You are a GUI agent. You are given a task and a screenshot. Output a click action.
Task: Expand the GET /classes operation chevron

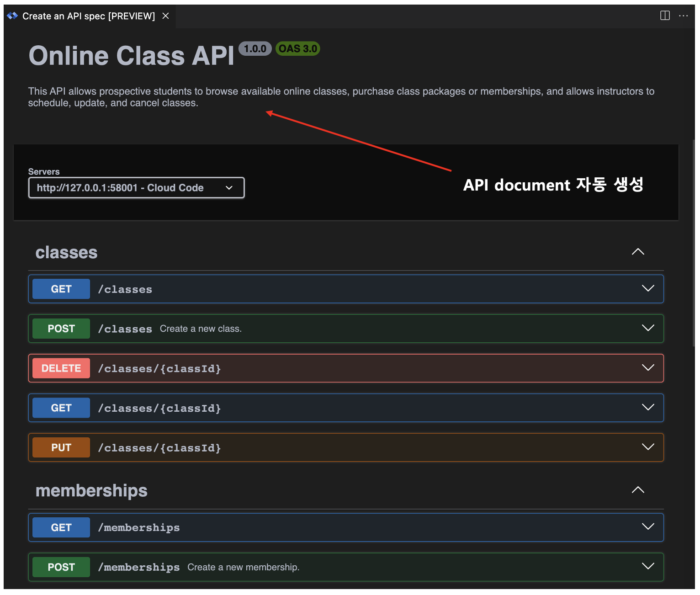648,288
